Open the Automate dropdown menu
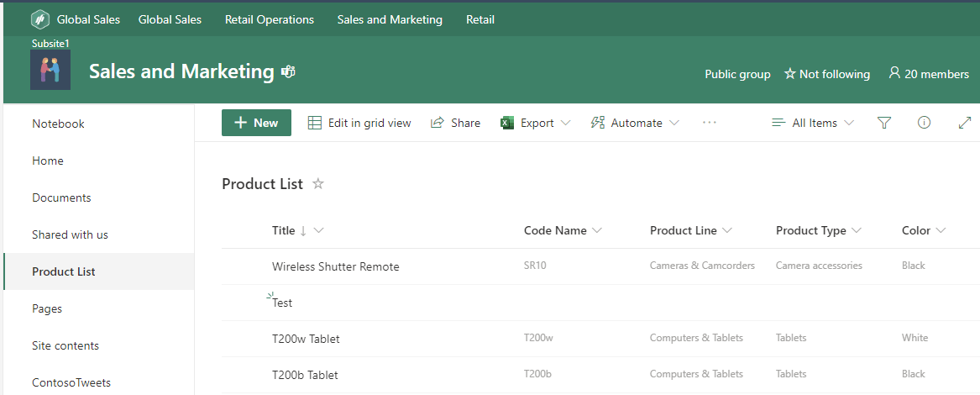980x395 pixels. [x=635, y=123]
